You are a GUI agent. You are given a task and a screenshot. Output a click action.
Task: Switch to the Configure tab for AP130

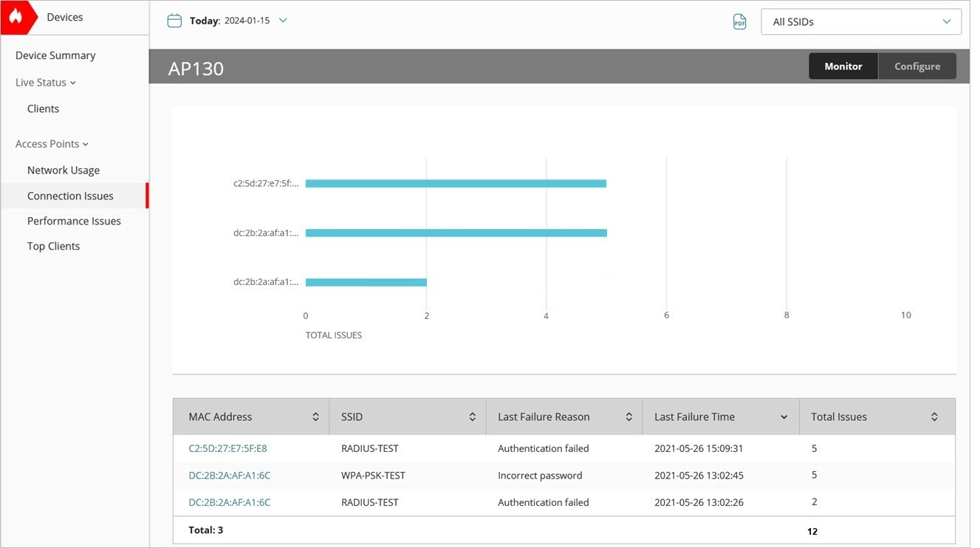coord(917,66)
